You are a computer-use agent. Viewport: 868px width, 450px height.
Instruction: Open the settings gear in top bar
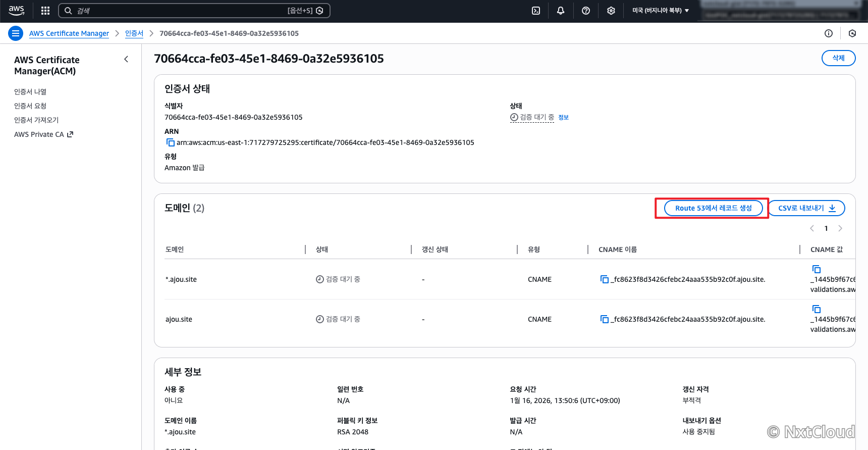611,11
